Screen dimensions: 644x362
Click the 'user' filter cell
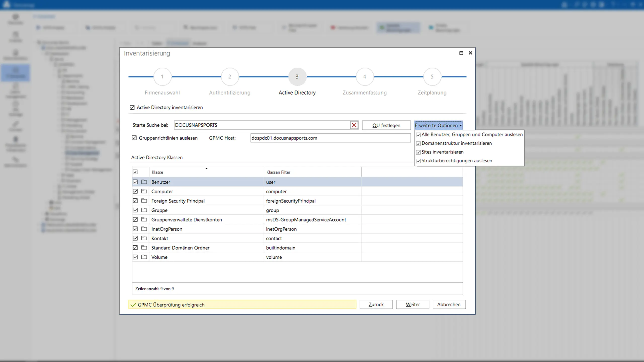(x=312, y=182)
